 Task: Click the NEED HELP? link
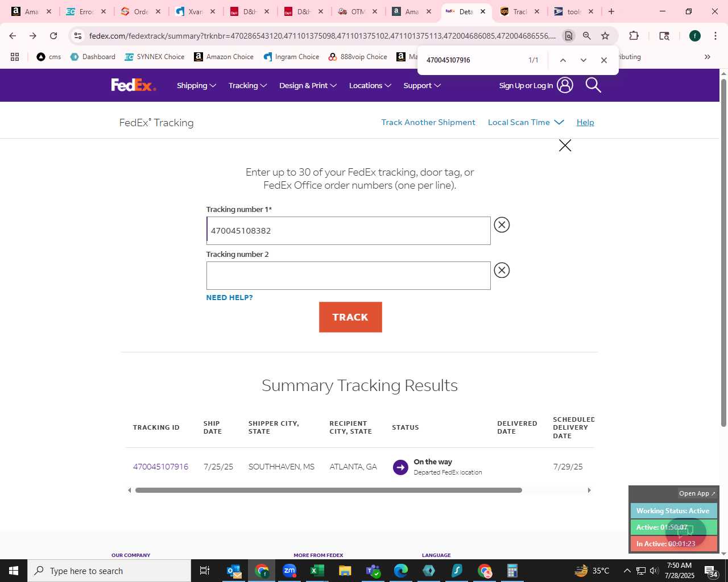click(x=229, y=297)
